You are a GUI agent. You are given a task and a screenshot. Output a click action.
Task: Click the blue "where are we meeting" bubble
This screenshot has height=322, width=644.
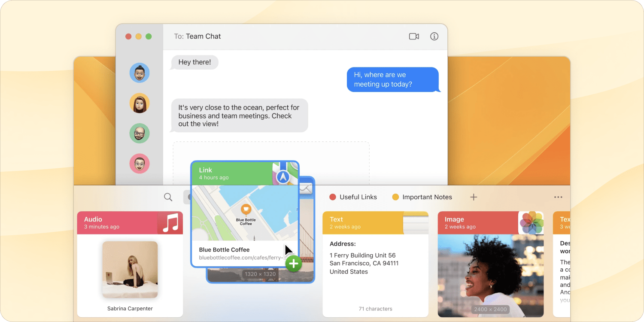click(393, 79)
